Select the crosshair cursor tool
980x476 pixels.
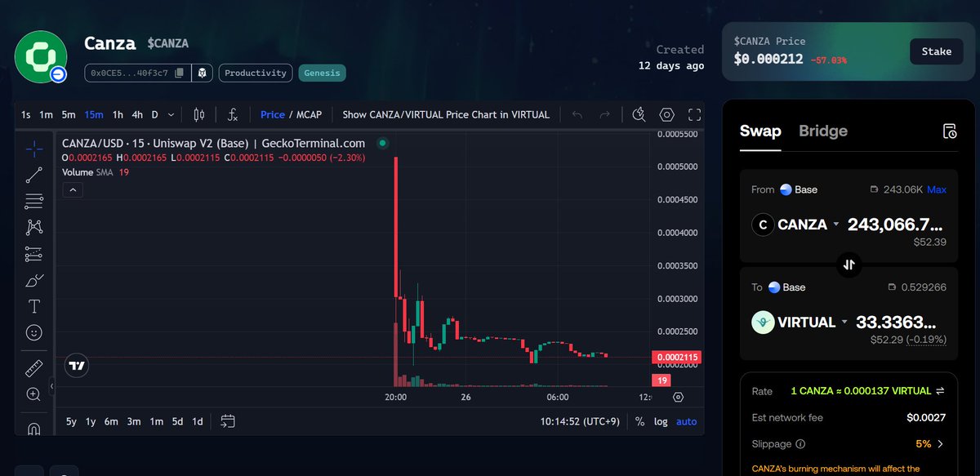(x=34, y=149)
